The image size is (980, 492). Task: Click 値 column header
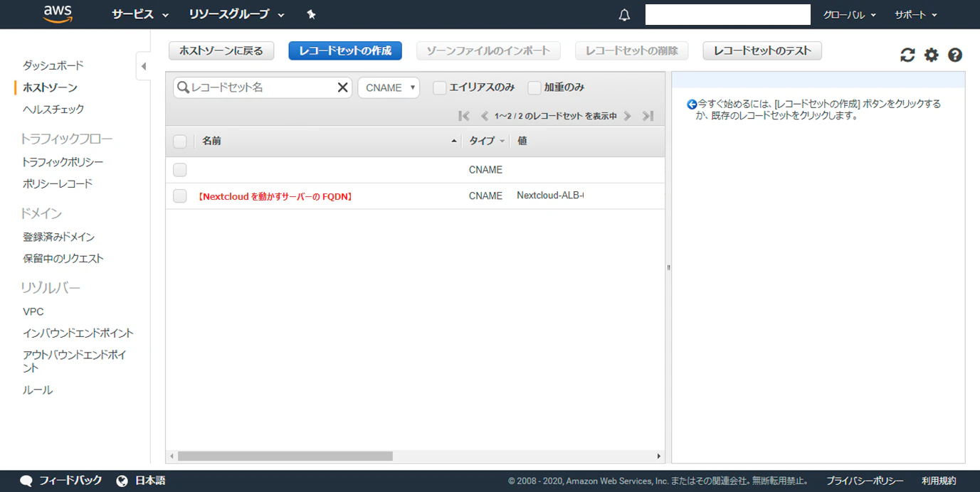[x=522, y=141]
